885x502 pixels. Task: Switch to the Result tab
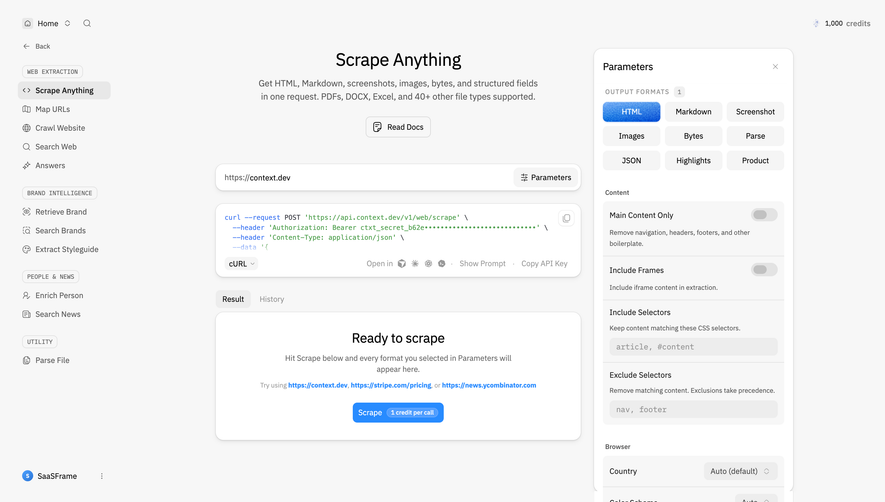pyautogui.click(x=233, y=299)
